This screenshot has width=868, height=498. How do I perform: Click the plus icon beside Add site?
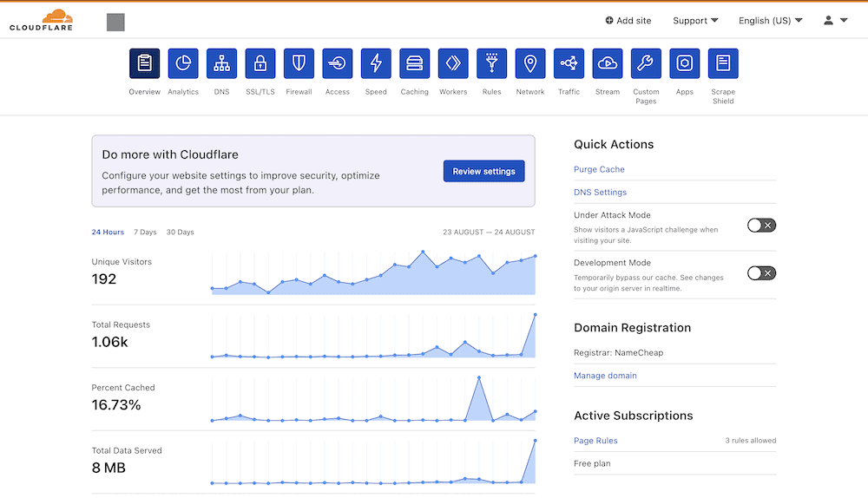pyautogui.click(x=609, y=21)
